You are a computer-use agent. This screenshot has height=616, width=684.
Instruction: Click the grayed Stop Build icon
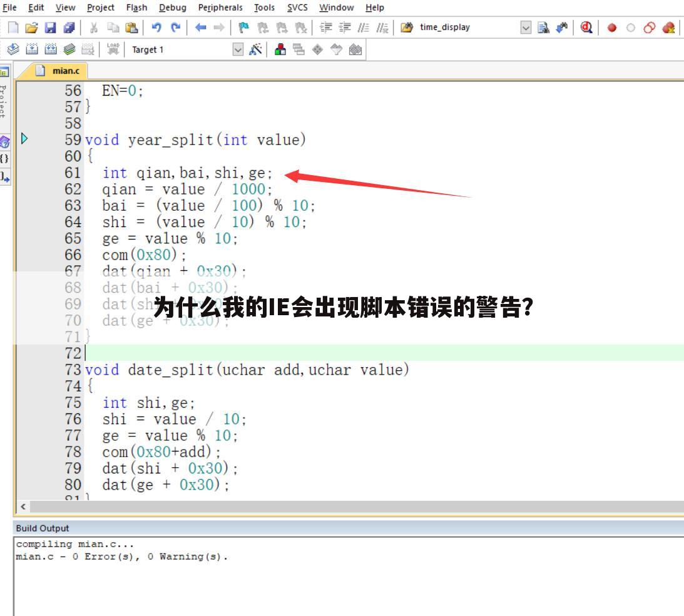coord(88,49)
